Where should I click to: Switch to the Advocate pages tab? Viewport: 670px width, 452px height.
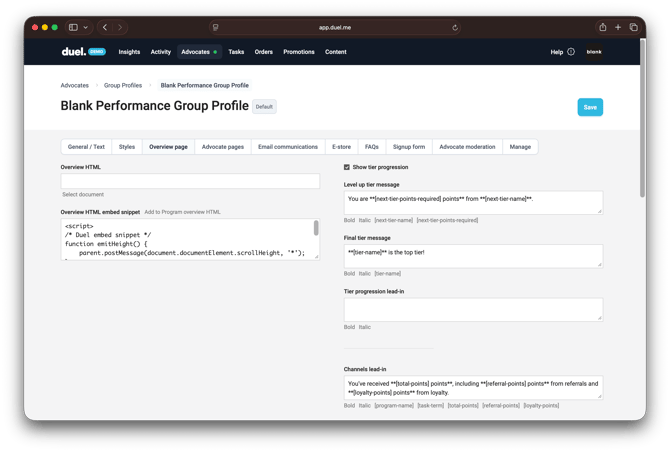tap(222, 147)
